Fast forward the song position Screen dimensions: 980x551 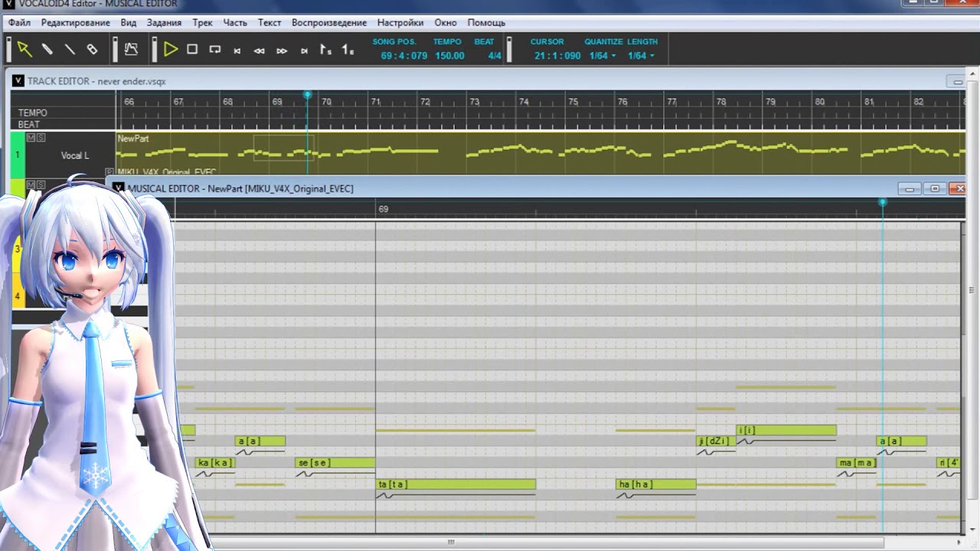point(282,51)
